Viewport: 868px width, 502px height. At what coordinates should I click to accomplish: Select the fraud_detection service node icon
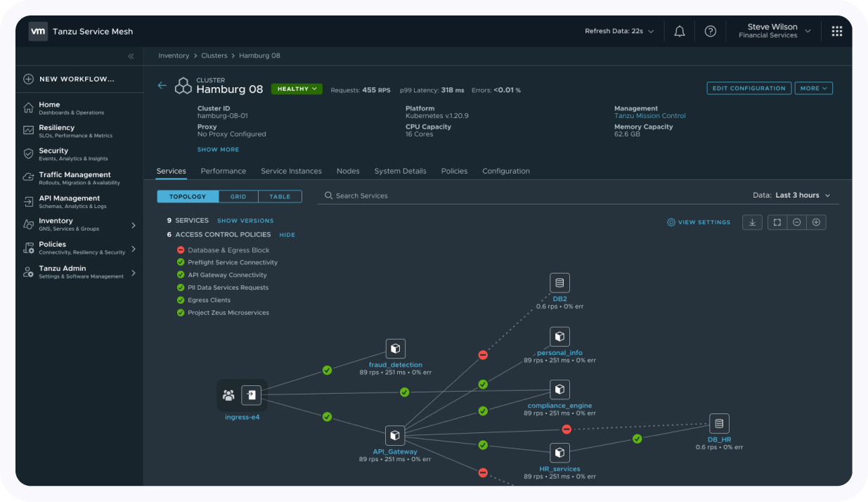396,349
